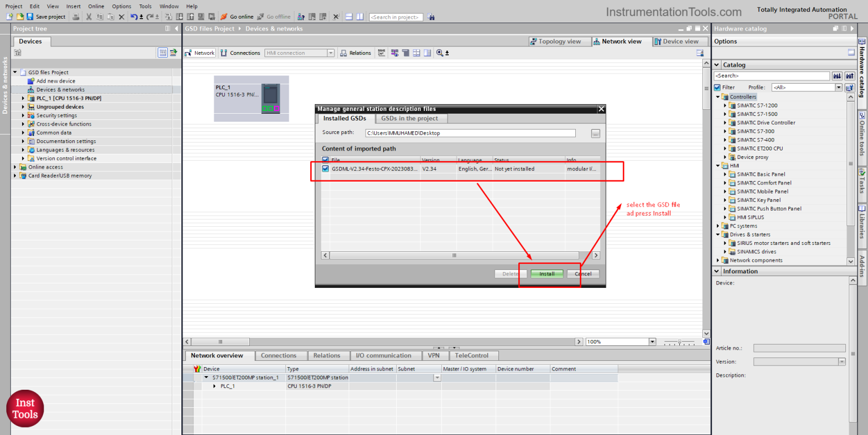Click the Undo arrow icon
868x435 pixels.
(x=134, y=17)
